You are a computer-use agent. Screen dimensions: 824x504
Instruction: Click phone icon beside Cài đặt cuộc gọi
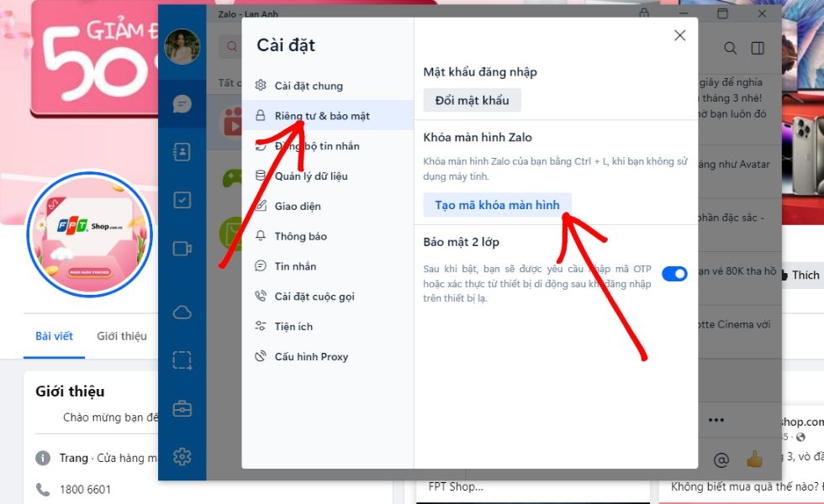261,296
